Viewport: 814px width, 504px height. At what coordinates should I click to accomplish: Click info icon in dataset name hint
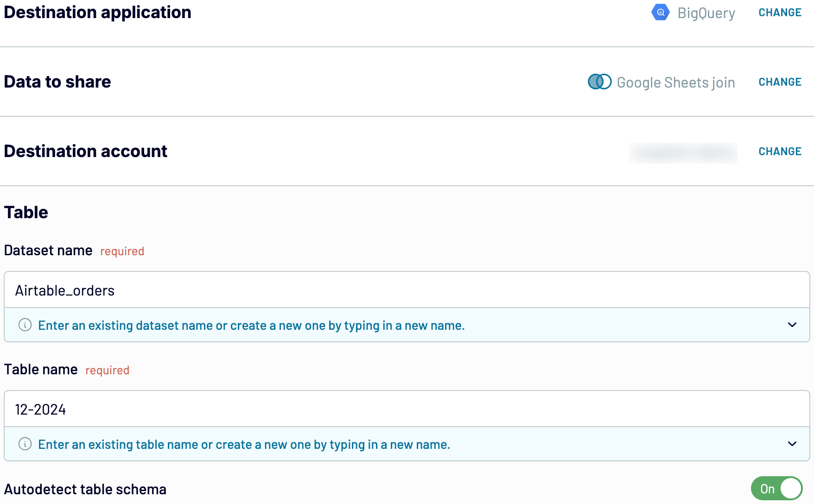[25, 325]
